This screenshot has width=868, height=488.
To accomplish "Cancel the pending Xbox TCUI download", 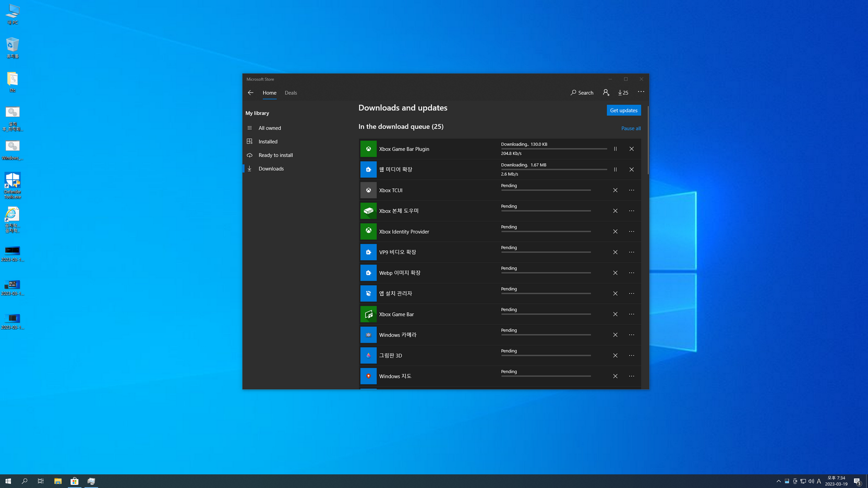I will click(616, 190).
